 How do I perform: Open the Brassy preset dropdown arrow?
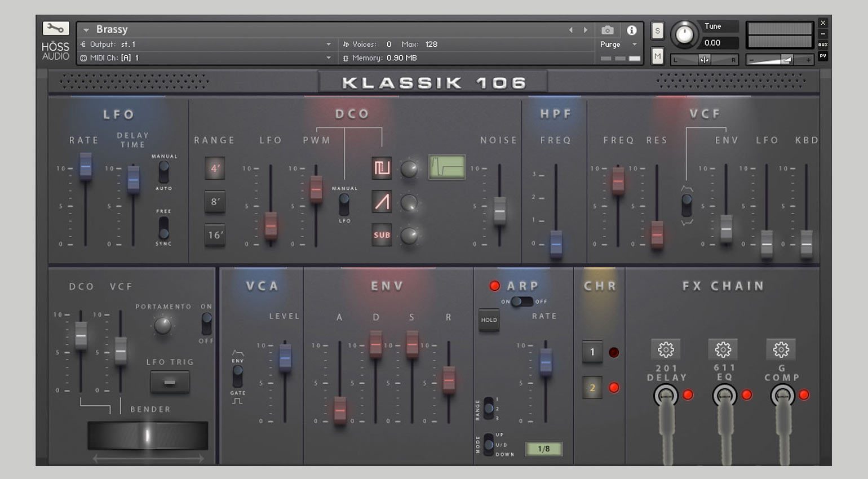click(x=86, y=30)
